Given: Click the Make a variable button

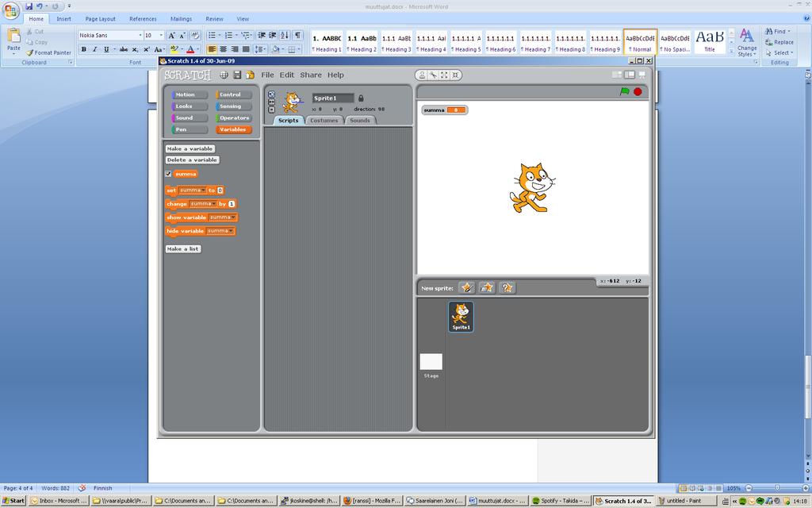Looking at the screenshot, I should click(190, 148).
